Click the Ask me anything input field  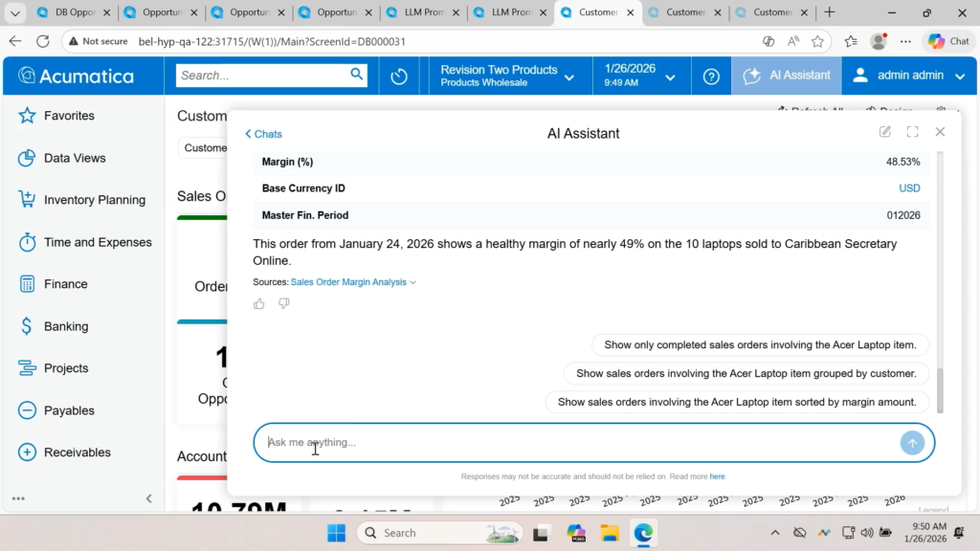(x=574, y=443)
